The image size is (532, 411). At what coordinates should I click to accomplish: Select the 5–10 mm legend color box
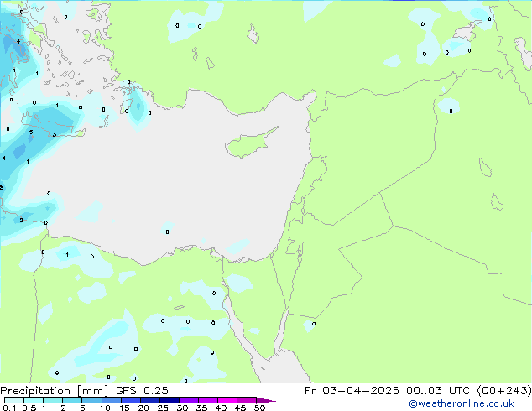click(91, 400)
